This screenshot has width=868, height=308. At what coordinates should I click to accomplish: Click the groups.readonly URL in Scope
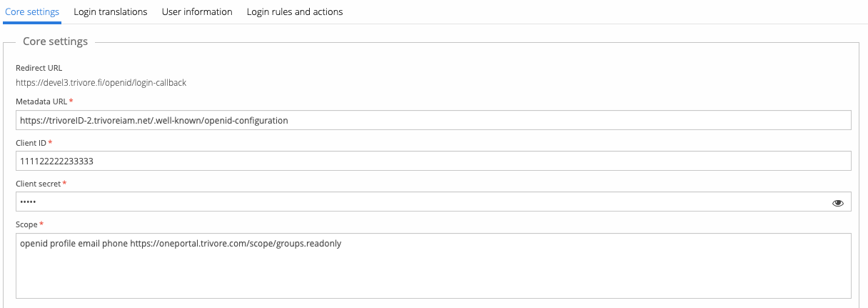click(236, 244)
